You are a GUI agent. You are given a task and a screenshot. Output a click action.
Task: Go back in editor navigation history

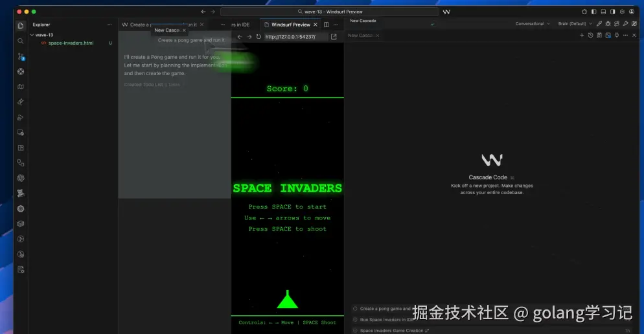pyautogui.click(x=203, y=12)
